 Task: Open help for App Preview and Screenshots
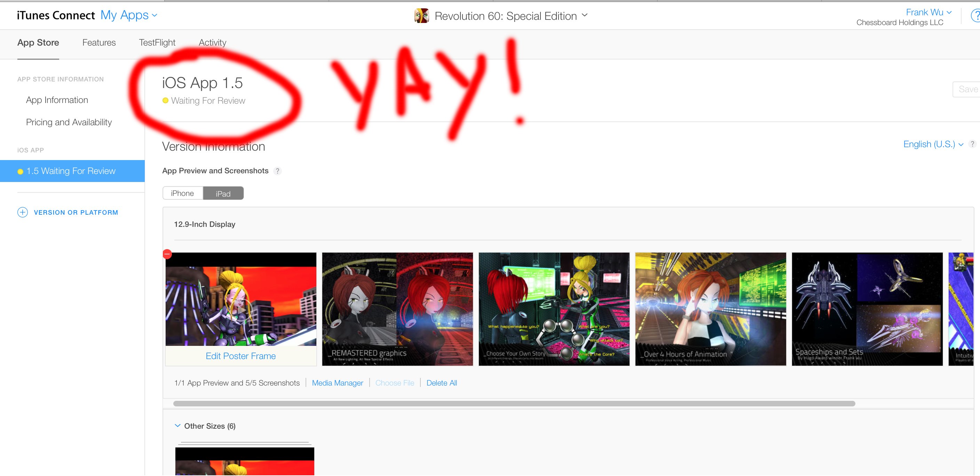(x=278, y=171)
